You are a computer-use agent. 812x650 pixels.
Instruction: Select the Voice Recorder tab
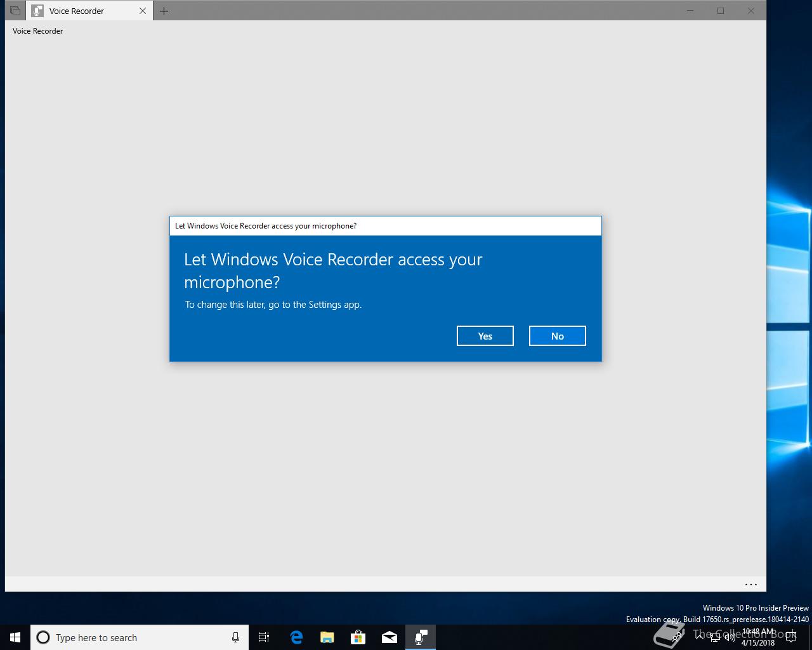89,11
